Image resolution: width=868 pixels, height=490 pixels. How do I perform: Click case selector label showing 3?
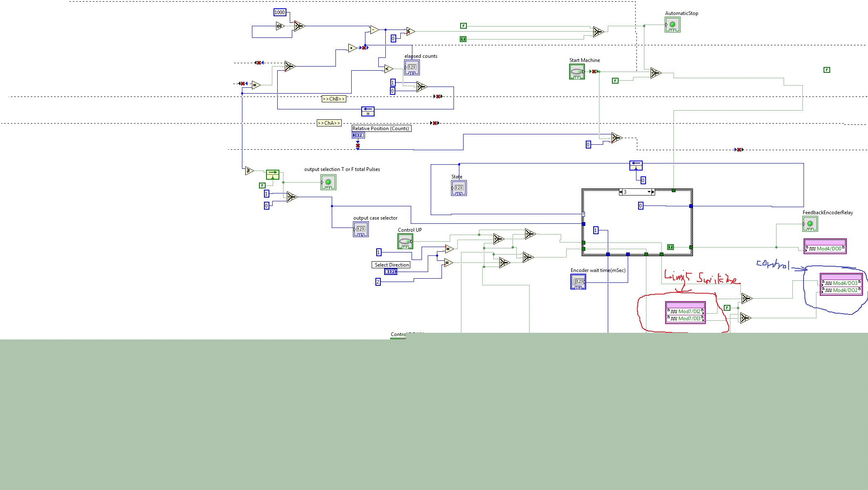click(x=635, y=192)
